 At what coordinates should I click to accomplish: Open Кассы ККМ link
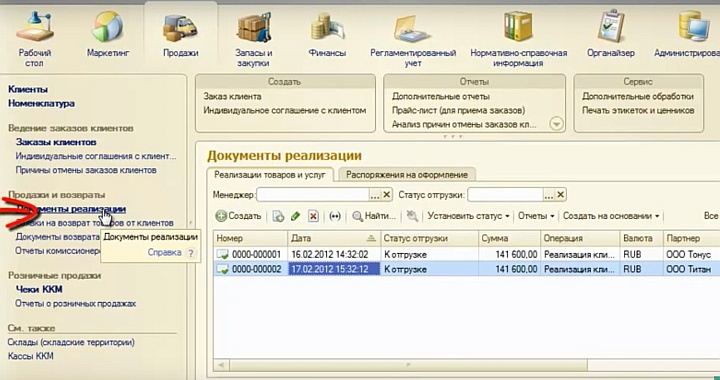[31, 356]
